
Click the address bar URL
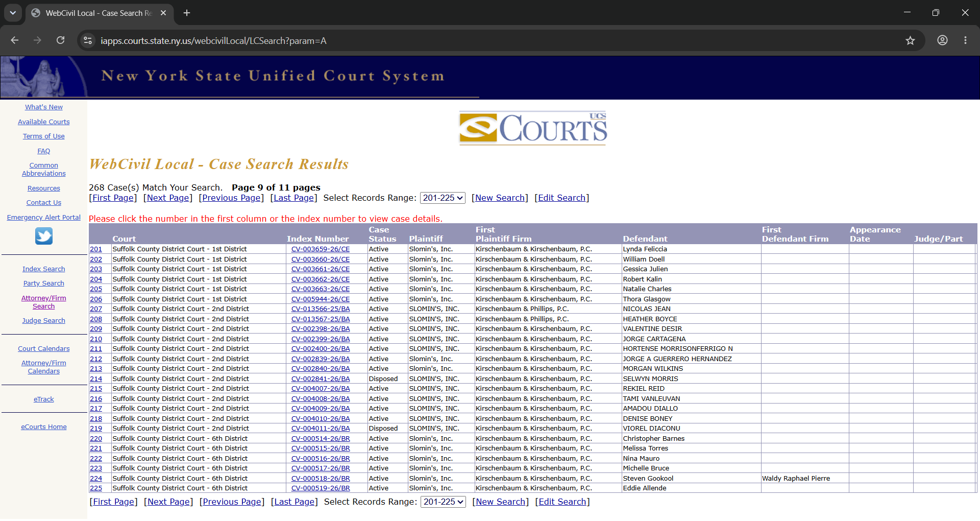coord(213,41)
